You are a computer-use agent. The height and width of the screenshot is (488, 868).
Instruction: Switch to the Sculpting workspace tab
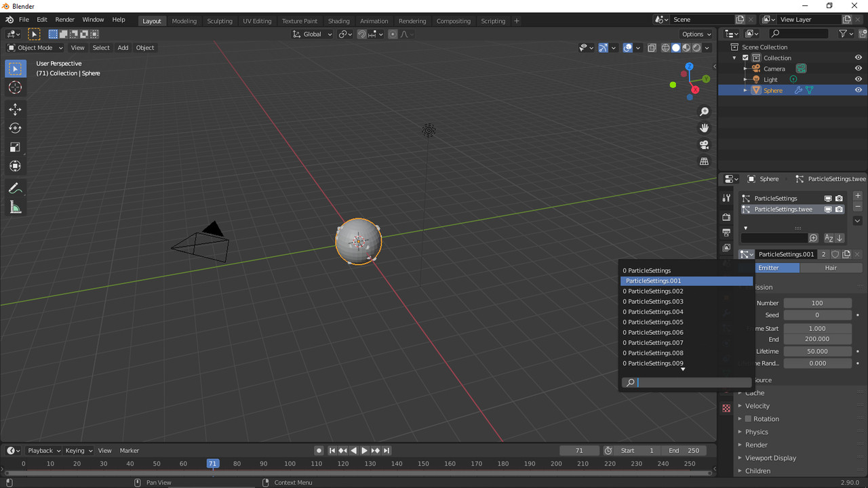(x=219, y=21)
